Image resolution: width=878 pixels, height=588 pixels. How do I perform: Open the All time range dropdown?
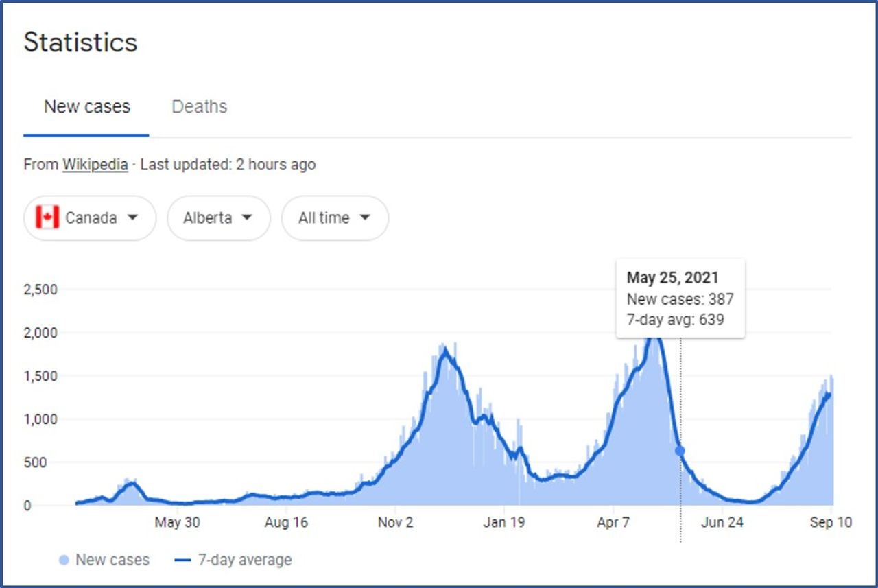point(335,218)
